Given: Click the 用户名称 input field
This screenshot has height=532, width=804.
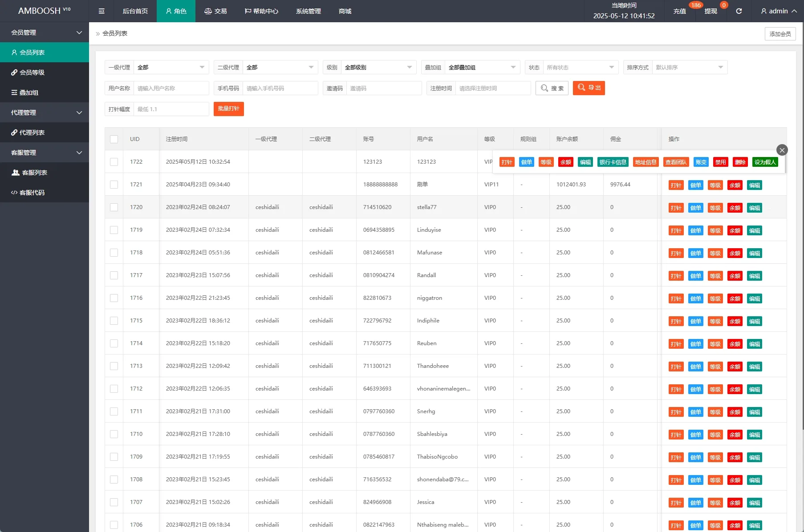Looking at the screenshot, I should tap(171, 89).
